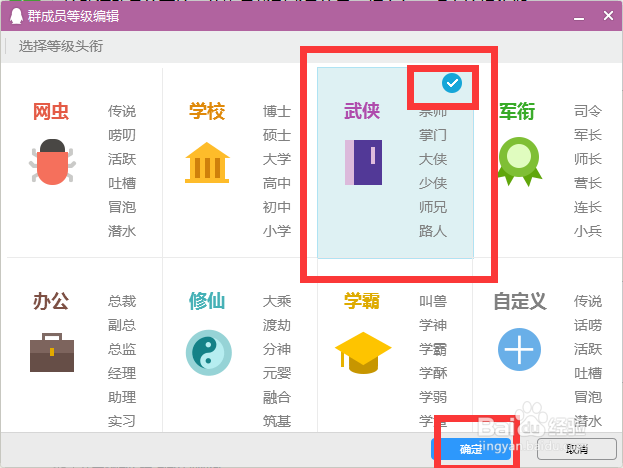Image resolution: width=623 pixels, height=468 pixels.
Task: Click 硕士 level in 学校 list
Action: (277, 135)
